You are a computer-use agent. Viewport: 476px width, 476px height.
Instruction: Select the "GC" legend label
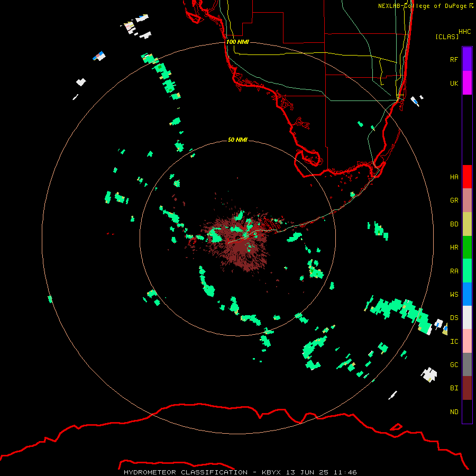[x=454, y=364]
